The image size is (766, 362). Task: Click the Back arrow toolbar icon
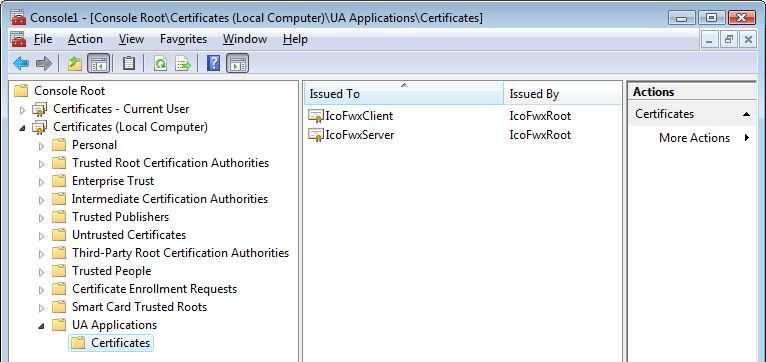21,64
